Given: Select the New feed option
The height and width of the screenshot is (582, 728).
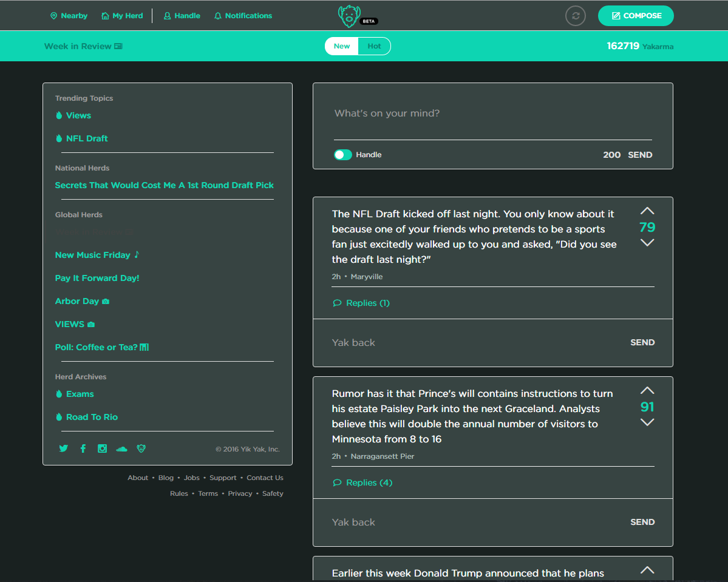Looking at the screenshot, I should [342, 46].
